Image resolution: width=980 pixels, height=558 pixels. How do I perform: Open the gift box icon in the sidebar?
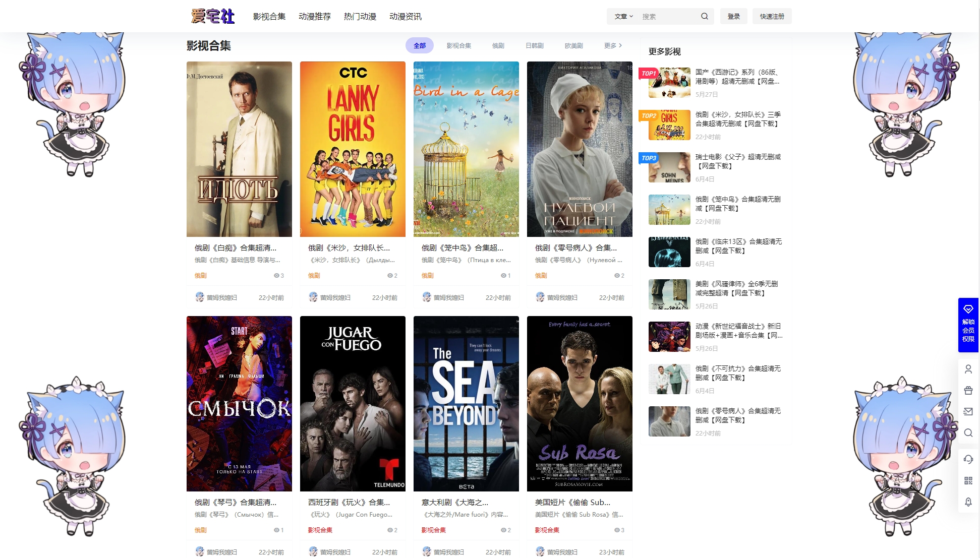coord(968,390)
